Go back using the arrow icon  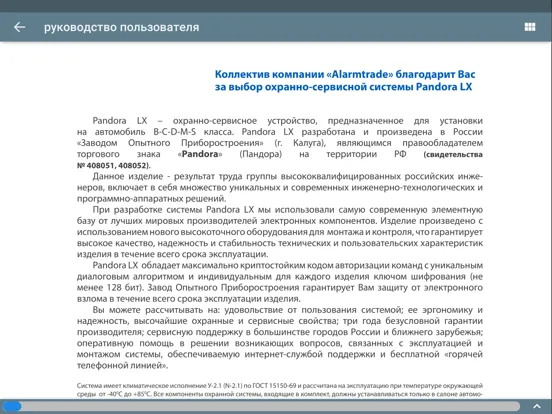tap(19, 27)
